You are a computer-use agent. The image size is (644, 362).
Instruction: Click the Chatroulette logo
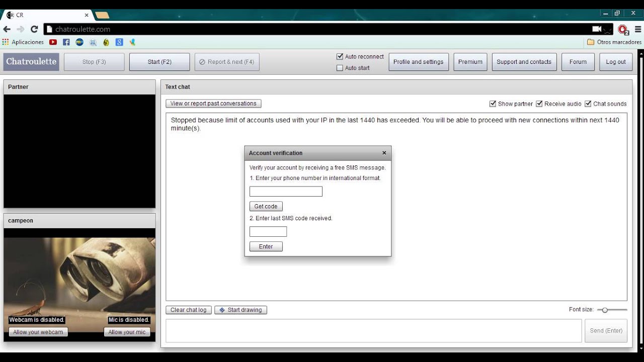point(31,62)
